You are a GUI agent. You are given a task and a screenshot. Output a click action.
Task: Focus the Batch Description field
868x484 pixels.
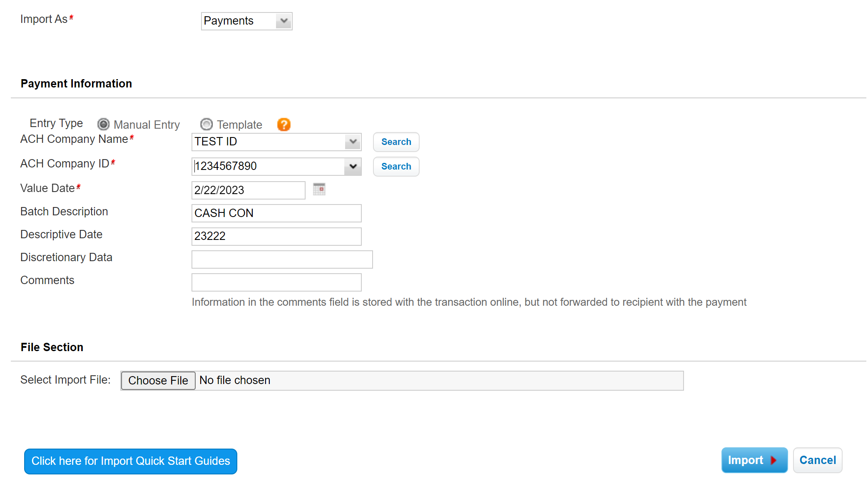pos(276,213)
